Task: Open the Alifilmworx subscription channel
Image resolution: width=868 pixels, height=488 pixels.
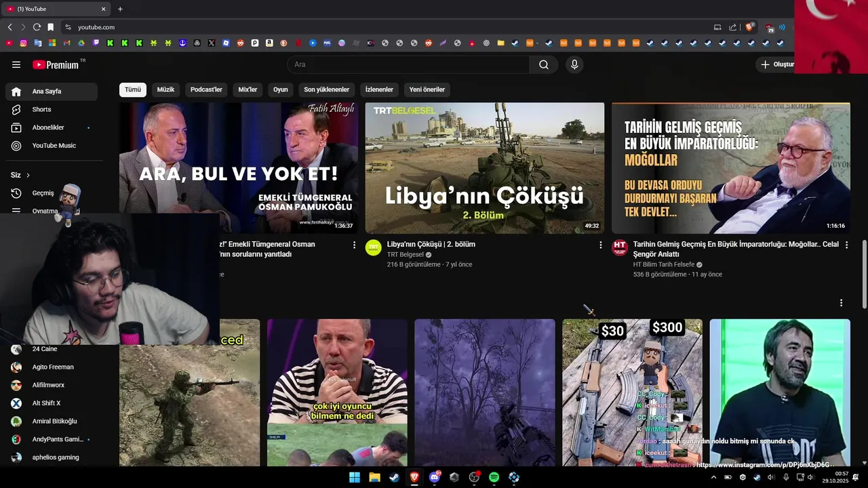Action: tap(52, 385)
